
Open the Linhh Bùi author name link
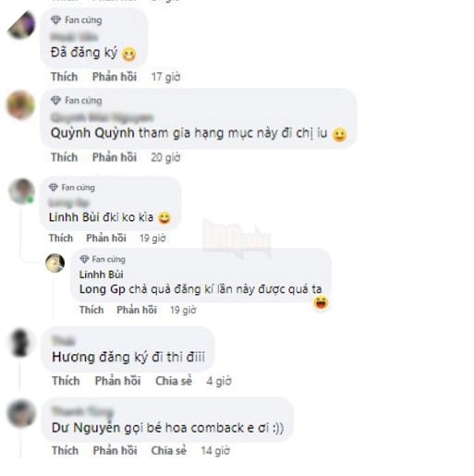tap(102, 275)
